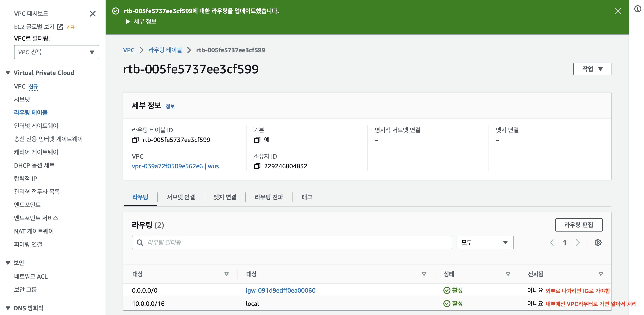Collapse the 보안 sidebar section

coord(8,262)
